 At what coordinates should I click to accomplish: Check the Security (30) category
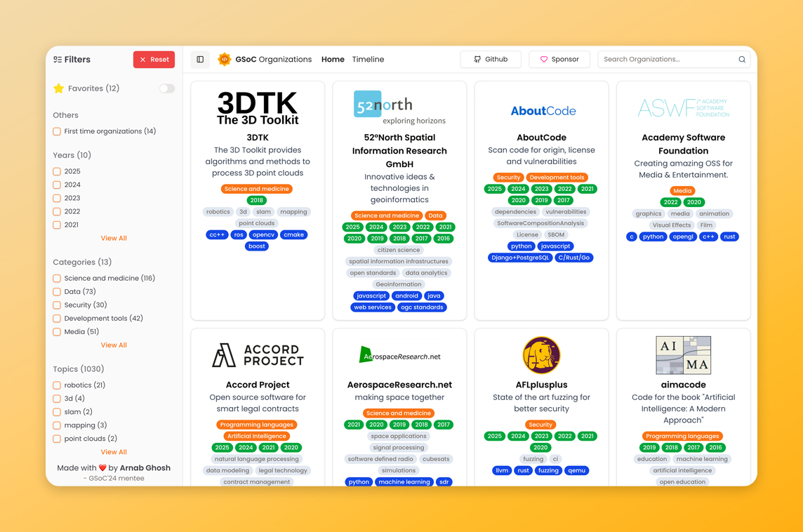pos(57,305)
